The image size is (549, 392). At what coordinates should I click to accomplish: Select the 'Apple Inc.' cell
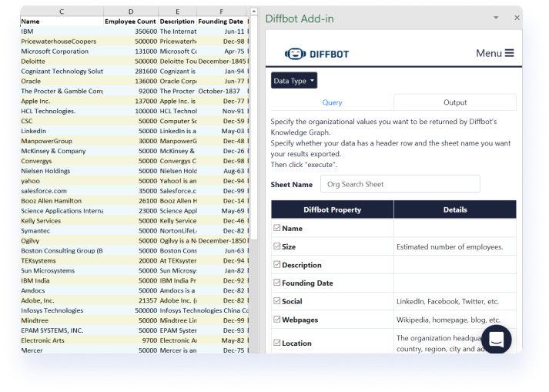point(62,101)
